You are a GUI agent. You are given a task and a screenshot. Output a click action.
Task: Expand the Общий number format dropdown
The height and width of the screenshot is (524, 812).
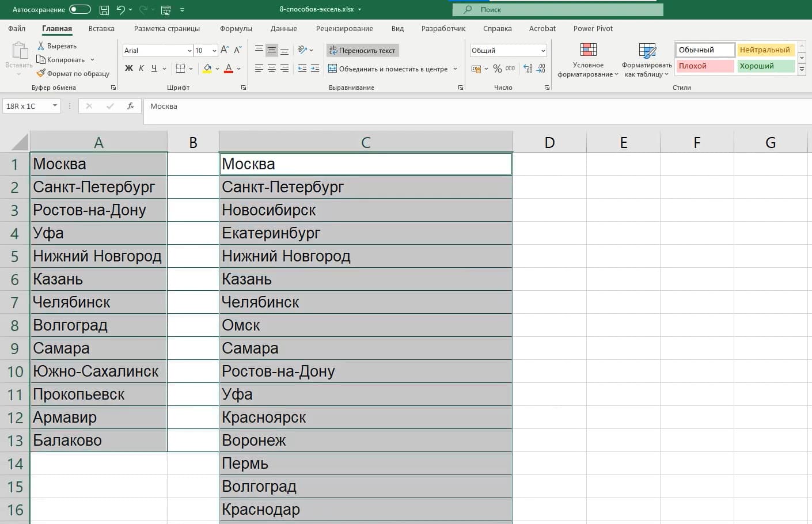coord(542,51)
